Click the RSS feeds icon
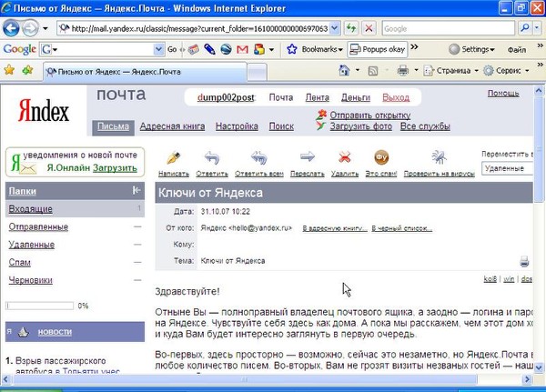 pos(372,71)
